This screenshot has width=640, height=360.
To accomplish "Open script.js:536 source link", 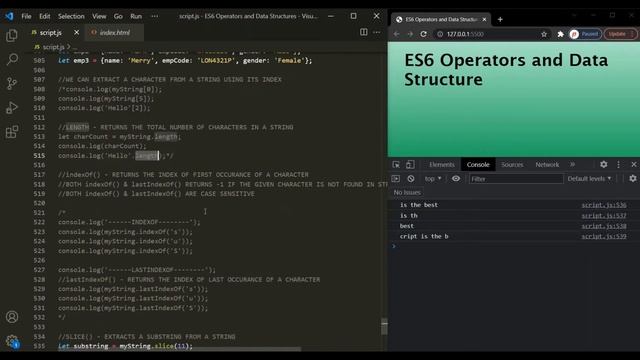I will tap(604, 205).
